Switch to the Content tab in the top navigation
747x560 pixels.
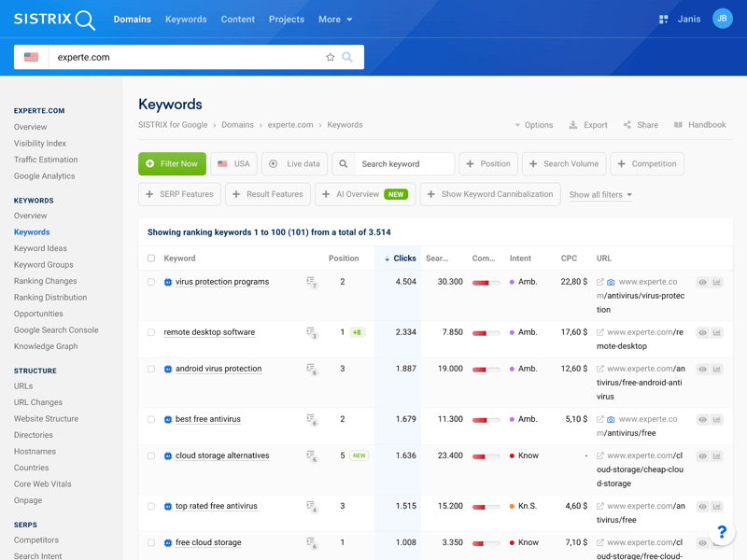tap(237, 19)
